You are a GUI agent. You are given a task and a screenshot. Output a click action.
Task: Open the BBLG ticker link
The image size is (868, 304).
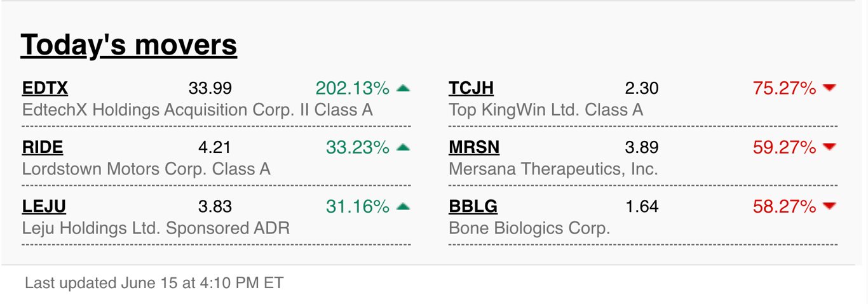tap(473, 206)
